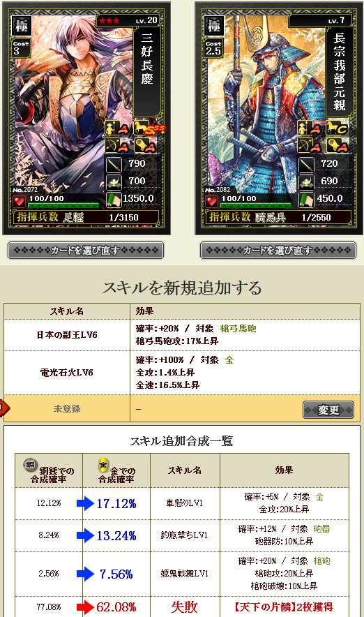The width and height of the screenshot is (364, 617).
Task: Select the 未登録 empty skill slot
Action: pos(182,408)
